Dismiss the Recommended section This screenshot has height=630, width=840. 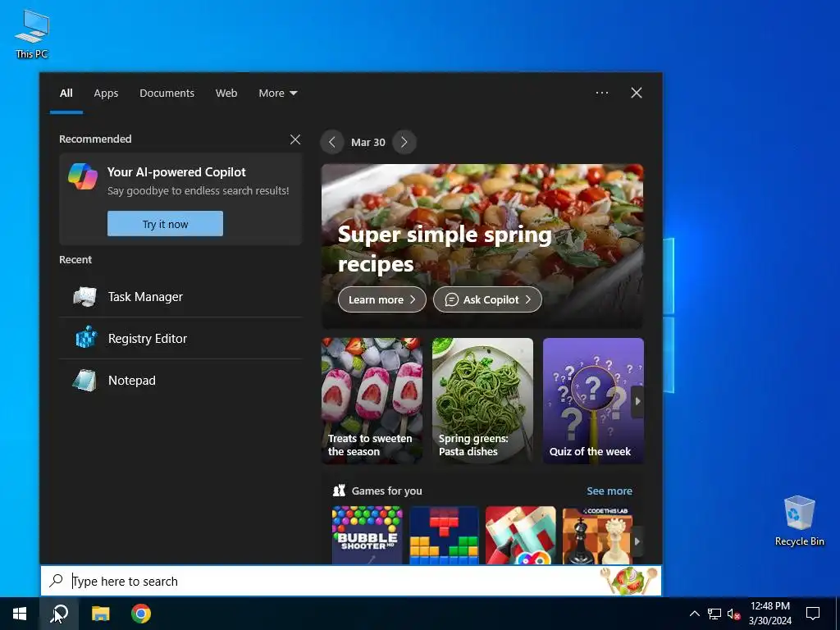click(295, 139)
